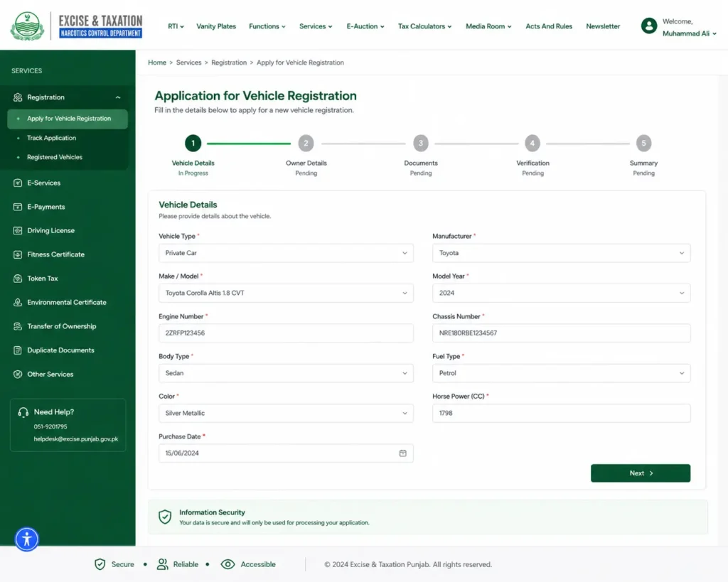Click the E-Services sidebar icon

coord(18,183)
